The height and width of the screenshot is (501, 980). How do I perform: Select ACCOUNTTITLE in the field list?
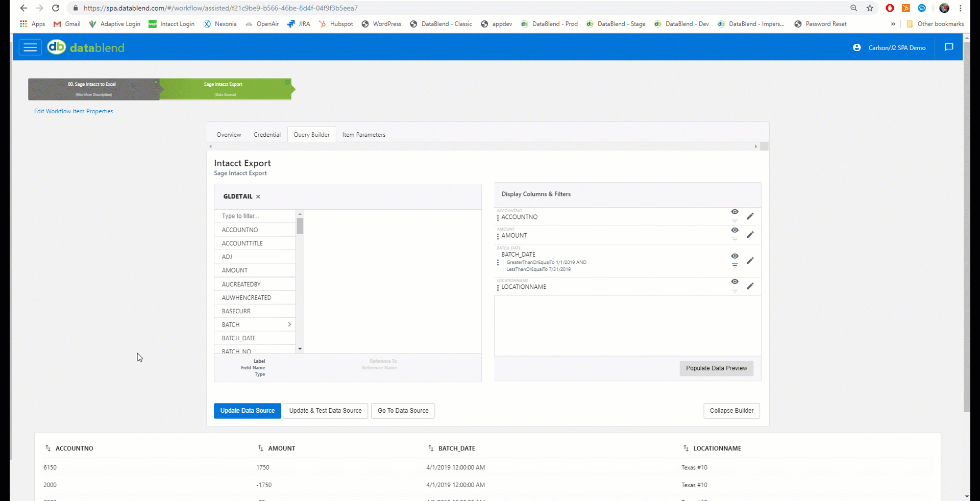coord(255,243)
